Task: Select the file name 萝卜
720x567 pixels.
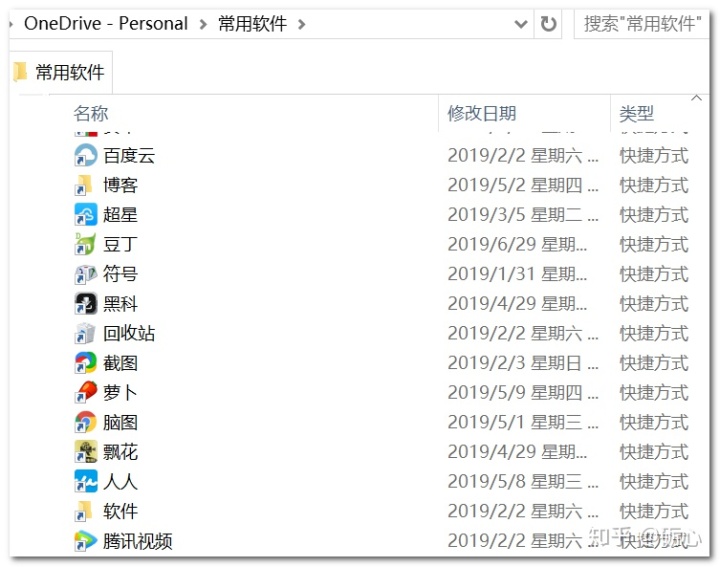Action: point(120,393)
